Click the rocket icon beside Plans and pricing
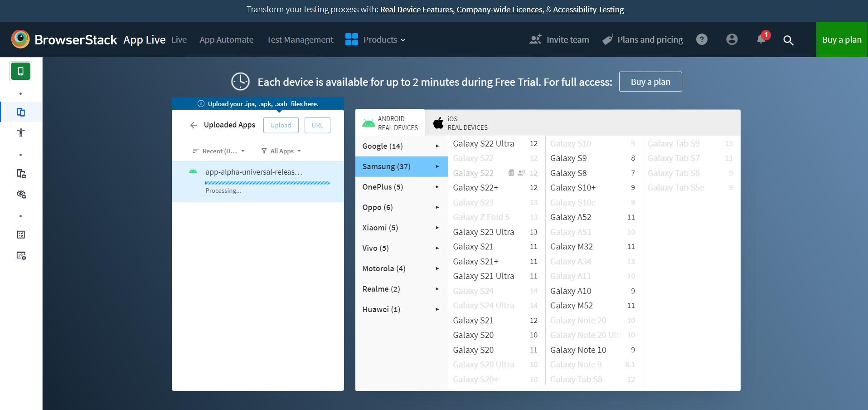This screenshot has width=868, height=410. (607, 39)
